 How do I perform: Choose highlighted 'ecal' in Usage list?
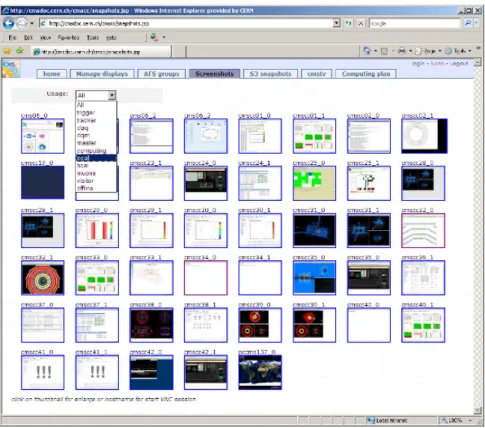(96, 158)
